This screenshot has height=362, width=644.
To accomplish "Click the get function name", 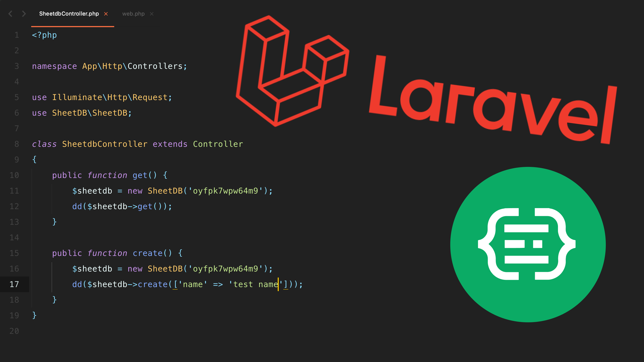I will pos(140,175).
